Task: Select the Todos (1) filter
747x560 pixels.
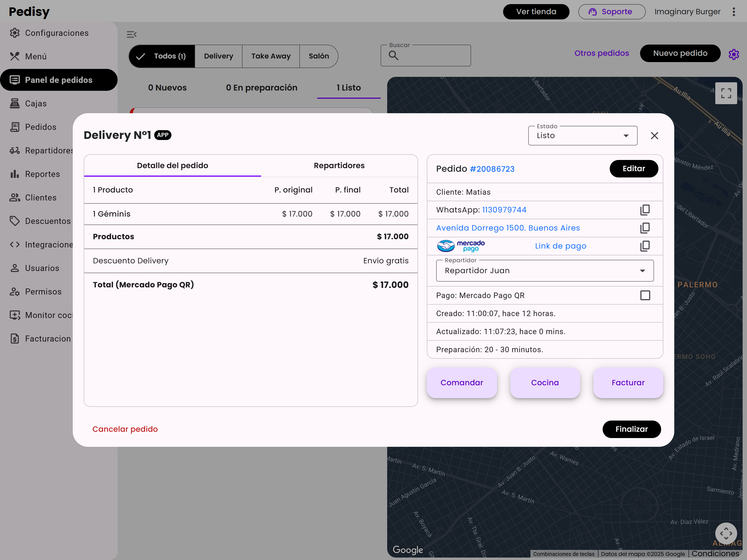Action: [162, 56]
